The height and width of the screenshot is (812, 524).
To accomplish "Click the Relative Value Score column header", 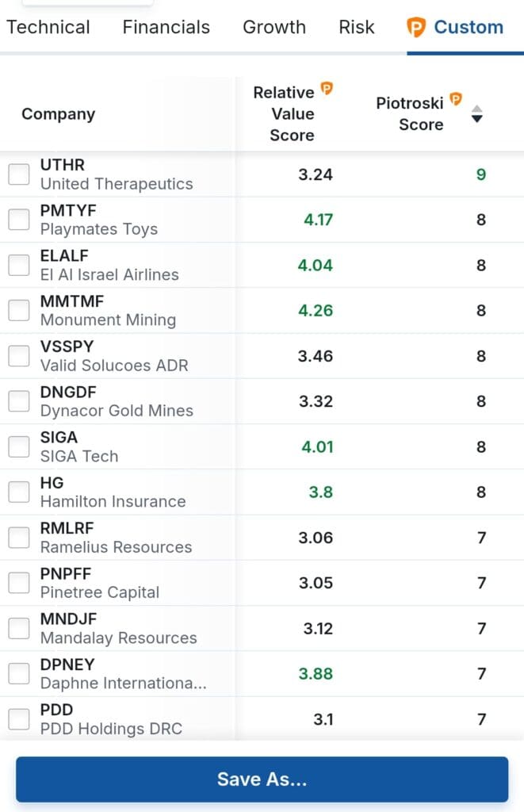I will click(x=292, y=114).
